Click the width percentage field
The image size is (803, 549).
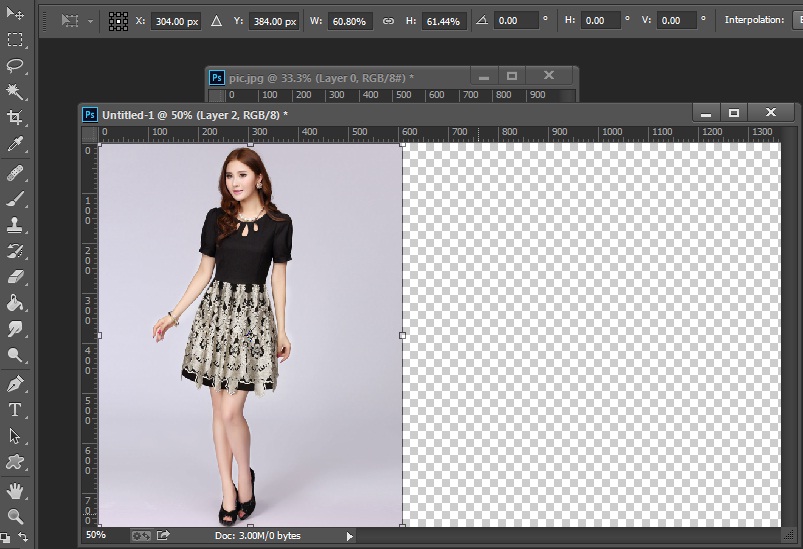pyautogui.click(x=350, y=21)
